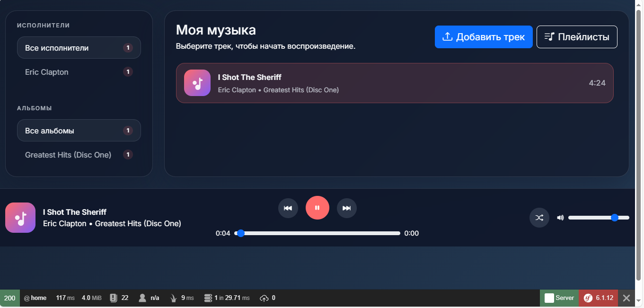Filter by artist Eric Clapton

[x=79, y=72]
